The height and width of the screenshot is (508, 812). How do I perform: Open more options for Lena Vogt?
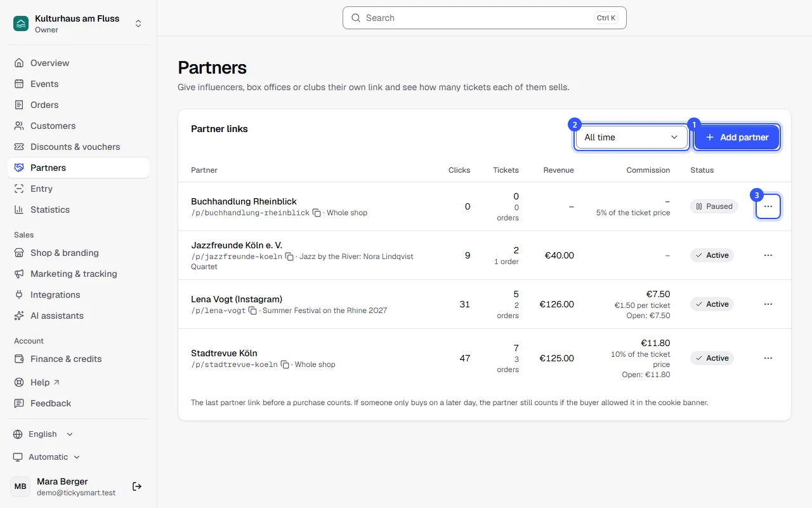[x=768, y=304]
